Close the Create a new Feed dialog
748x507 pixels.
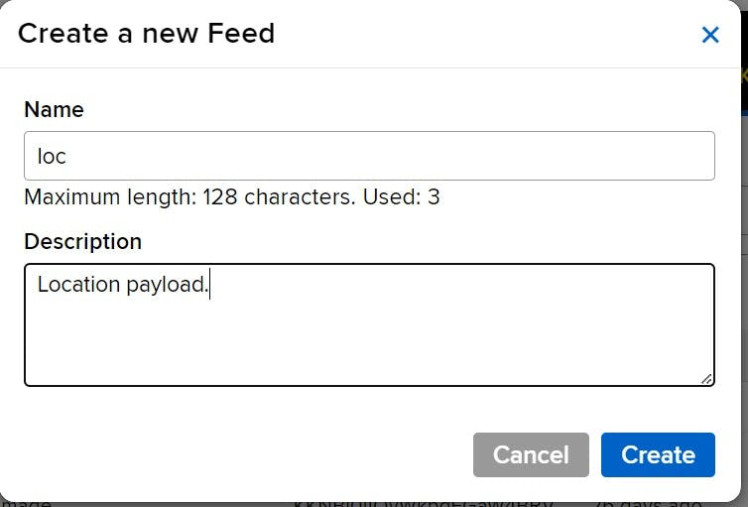tap(710, 35)
